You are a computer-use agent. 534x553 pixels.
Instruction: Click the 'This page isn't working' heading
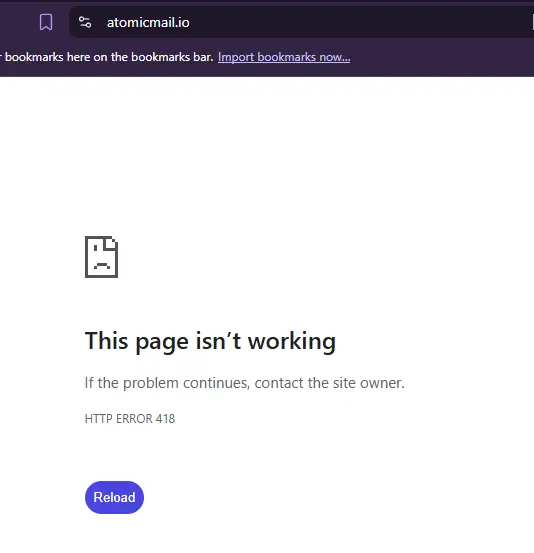tap(210, 341)
